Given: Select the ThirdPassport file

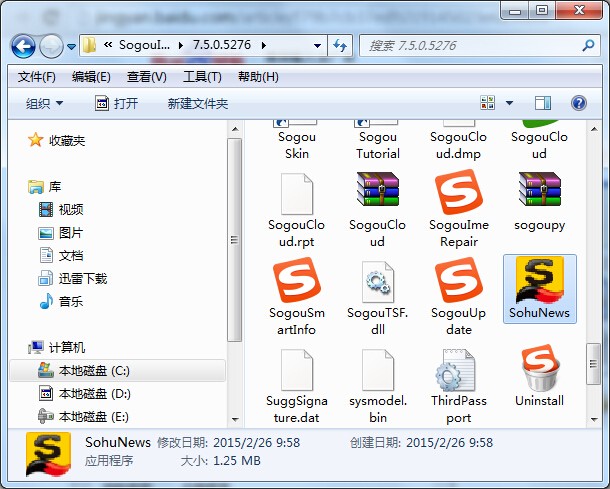Looking at the screenshot, I should click(x=459, y=386).
